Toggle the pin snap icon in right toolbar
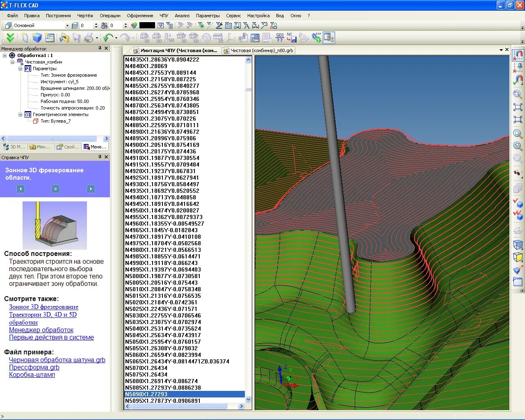This screenshot has width=525, height=420. pos(518,67)
